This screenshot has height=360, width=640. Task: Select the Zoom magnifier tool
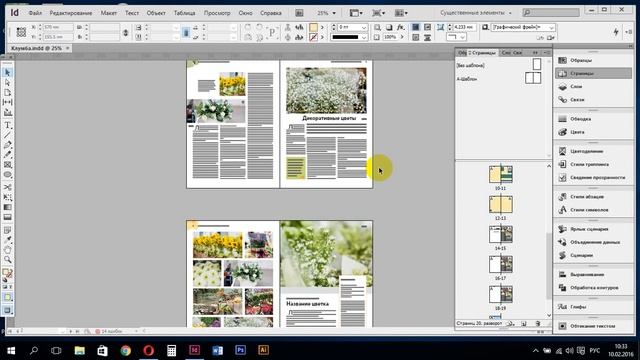click(x=7, y=259)
